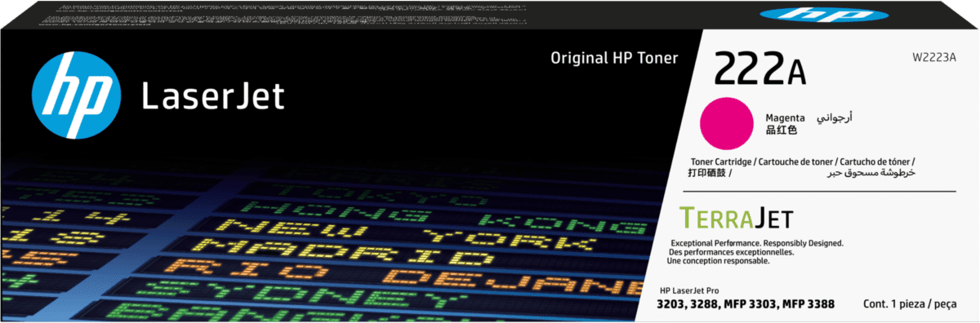Click the English word Magenta
This screenshot has width=980, height=323.
point(785,117)
